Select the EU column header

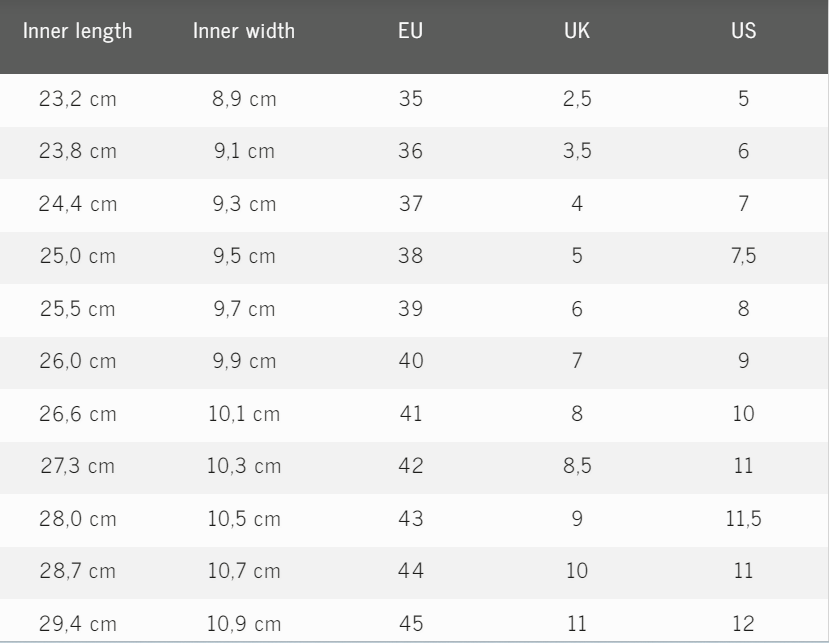tap(410, 31)
